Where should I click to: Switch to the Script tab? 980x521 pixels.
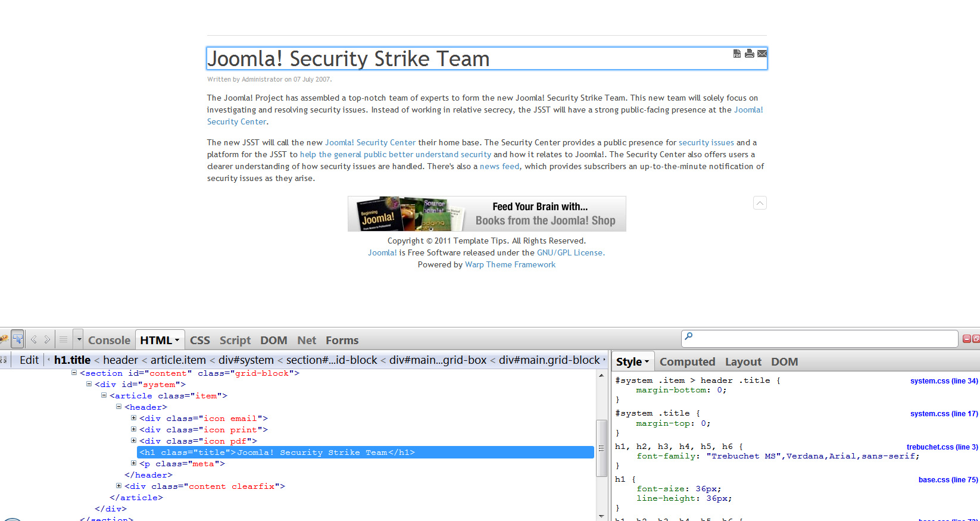click(x=235, y=340)
